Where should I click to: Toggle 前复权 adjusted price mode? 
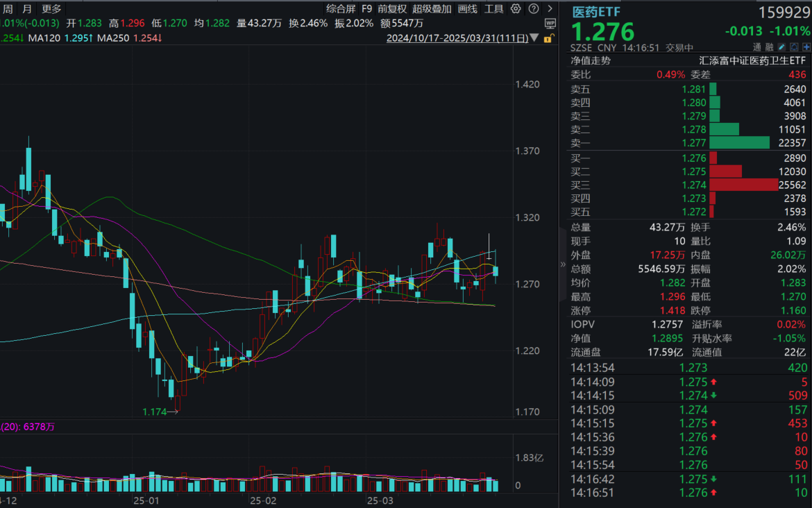393,9
